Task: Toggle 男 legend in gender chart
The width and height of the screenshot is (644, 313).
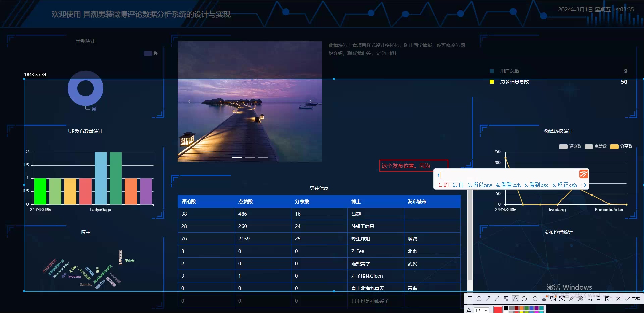Action: pyautogui.click(x=151, y=53)
